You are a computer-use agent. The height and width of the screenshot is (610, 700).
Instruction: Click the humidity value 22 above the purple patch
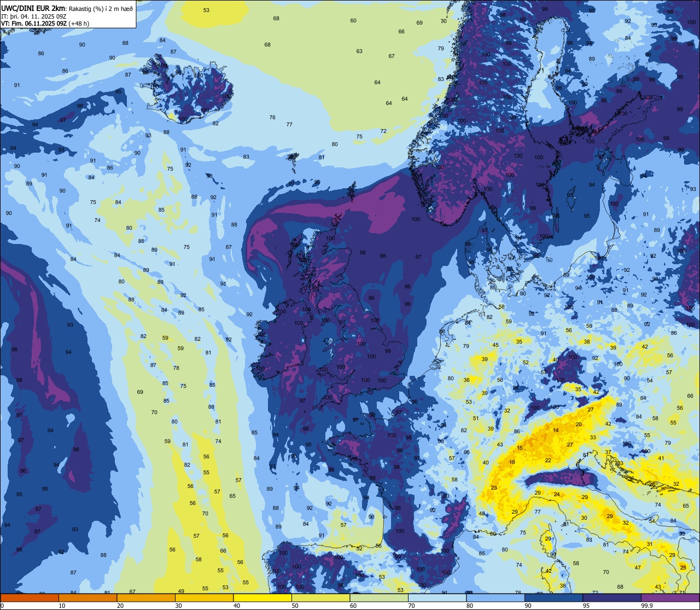(548, 461)
